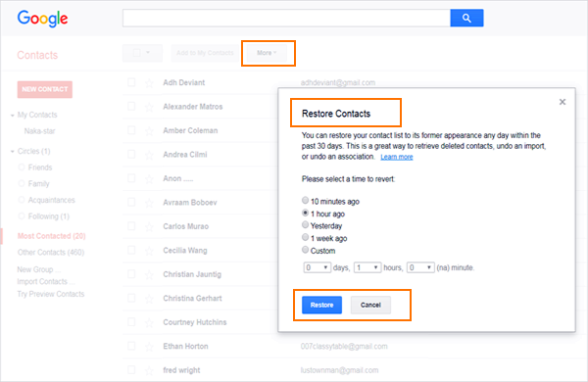Open the Family circle
588x382 pixels.
[x=38, y=184]
